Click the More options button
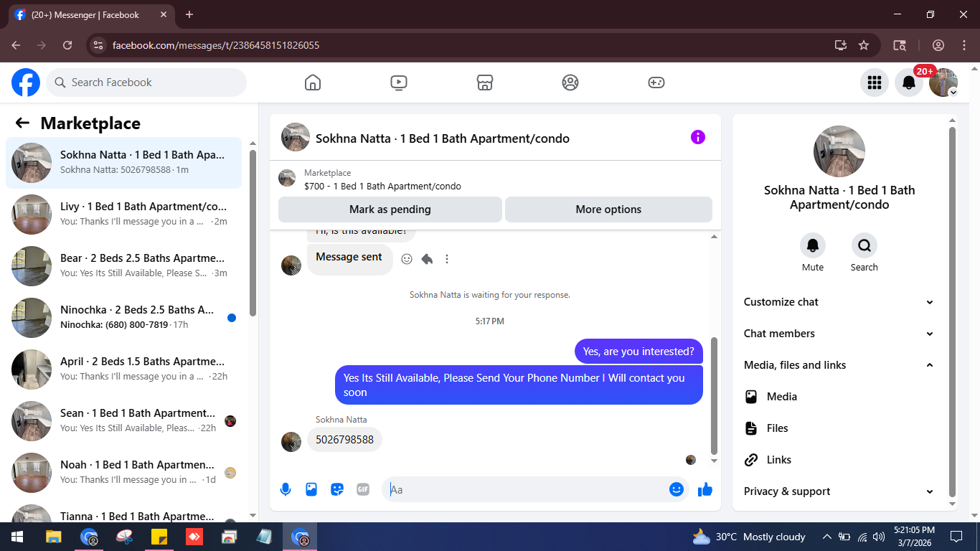 608,209
